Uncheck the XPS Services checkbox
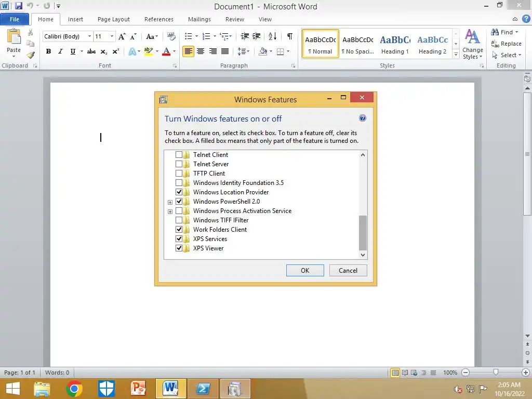Viewport: 532px width, 399px height. (179, 239)
